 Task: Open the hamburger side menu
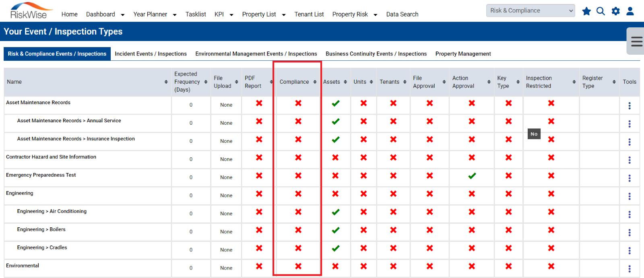pyautogui.click(x=636, y=41)
